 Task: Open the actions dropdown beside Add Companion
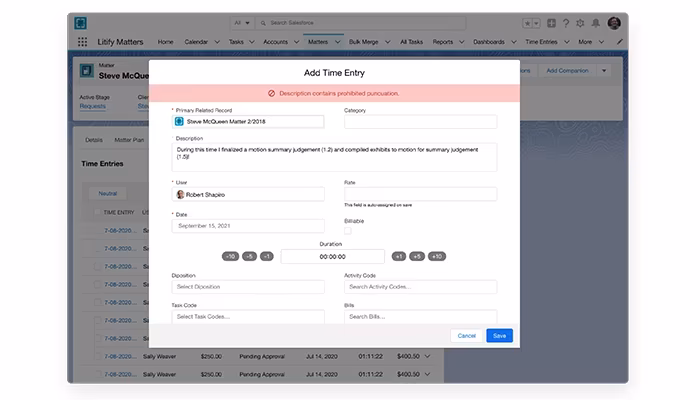tap(604, 71)
